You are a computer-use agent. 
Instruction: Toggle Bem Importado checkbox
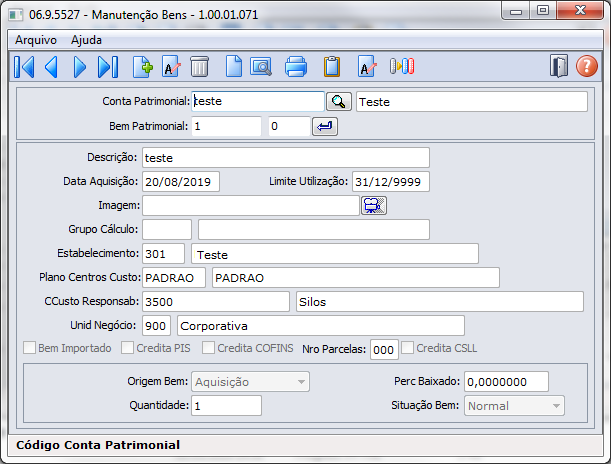pos(29,348)
